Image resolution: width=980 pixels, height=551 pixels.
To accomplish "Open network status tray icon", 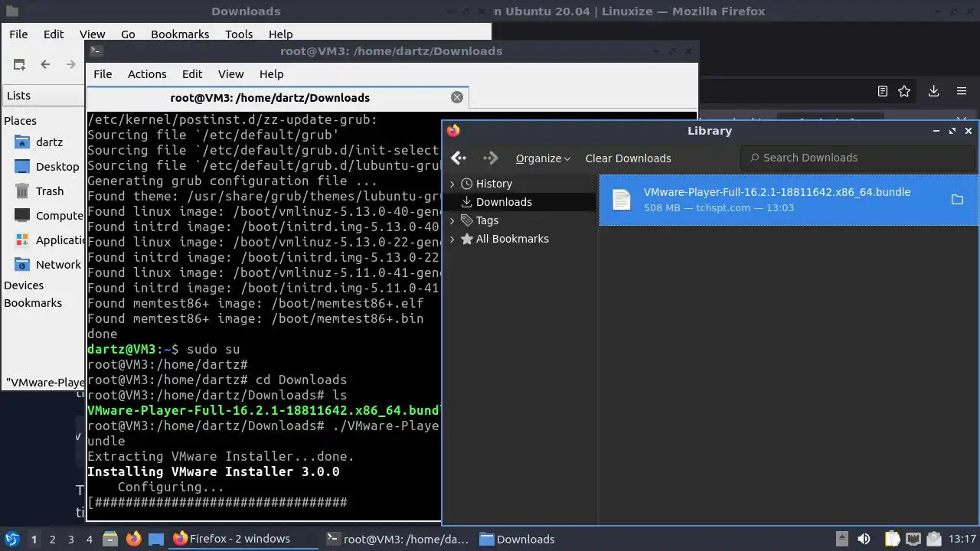I will 913,539.
